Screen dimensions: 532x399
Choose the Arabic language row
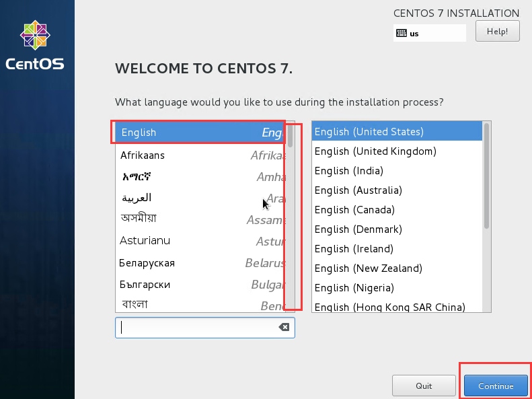coord(201,198)
